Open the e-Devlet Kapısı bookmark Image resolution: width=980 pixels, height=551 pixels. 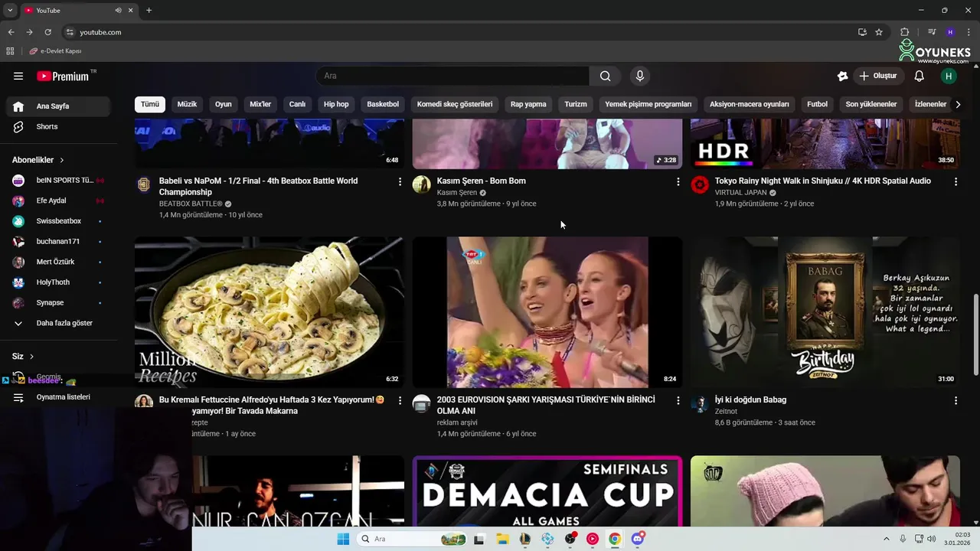[55, 51]
